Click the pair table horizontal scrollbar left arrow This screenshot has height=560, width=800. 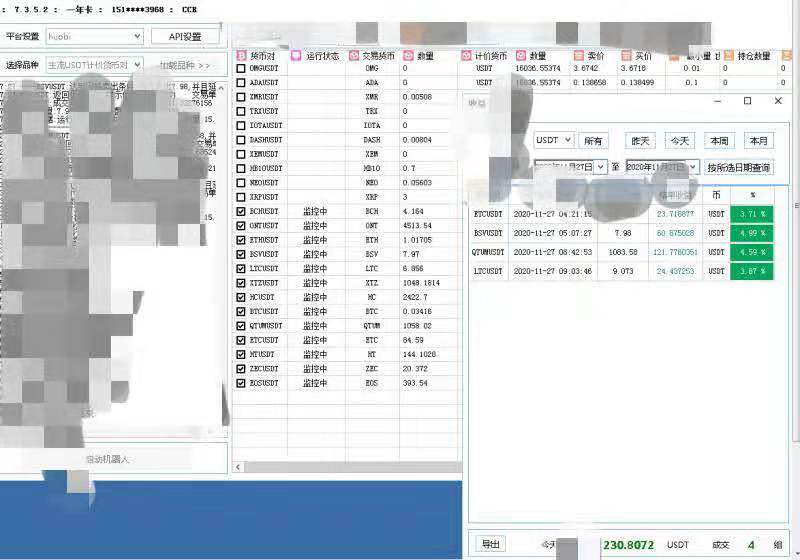pyautogui.click(x=238, y=467)
